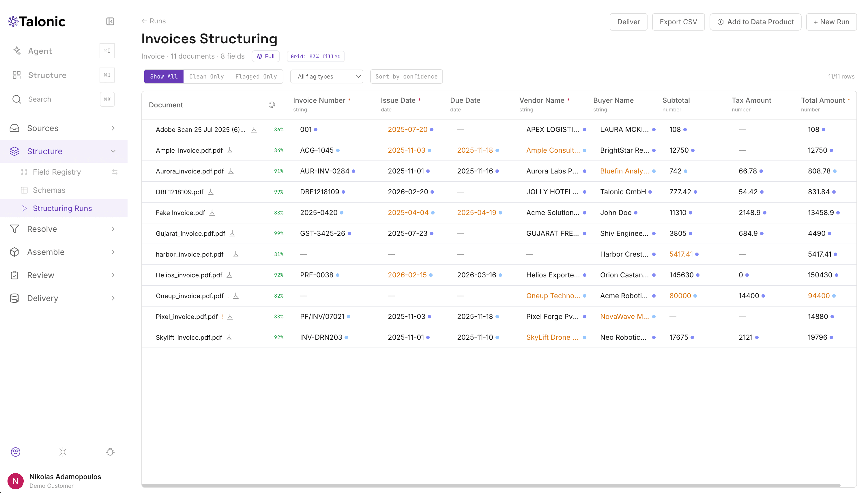The image size is (868, 493).
Task: Toggle the Full layers badge
Action: (x=266, y=56)
